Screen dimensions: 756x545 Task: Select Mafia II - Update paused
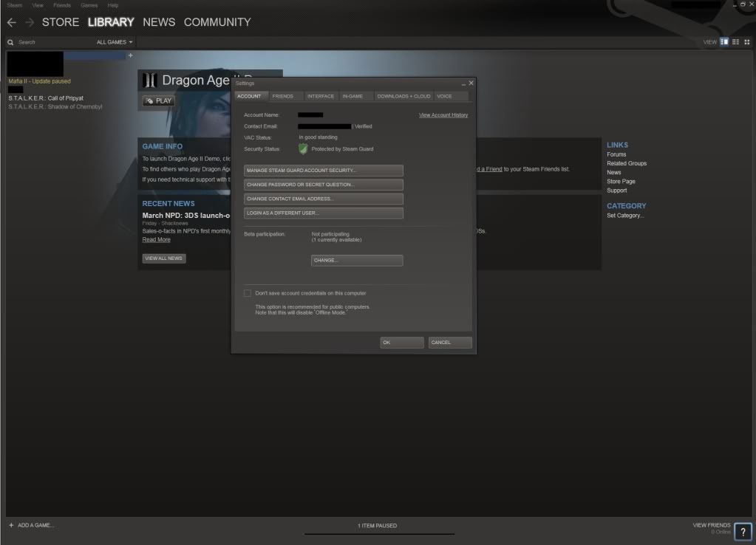tap(39, 81)
